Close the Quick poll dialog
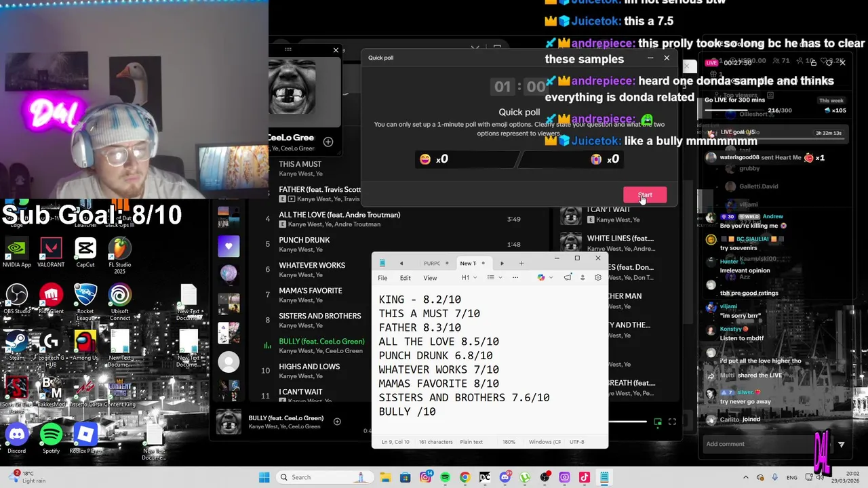868x488 pixels. pos(667,58)
